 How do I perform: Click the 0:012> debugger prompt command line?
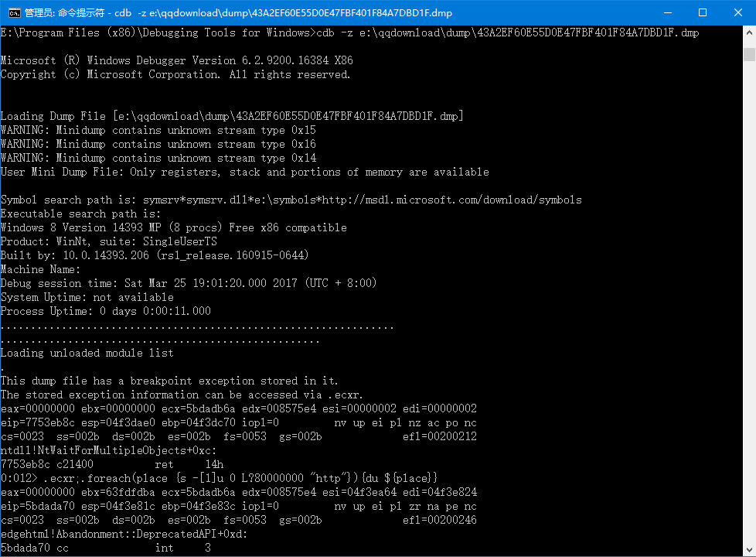[219, 478]
